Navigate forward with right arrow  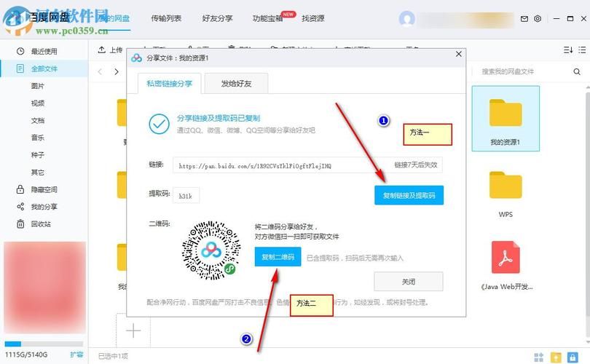tap(117, 72)
